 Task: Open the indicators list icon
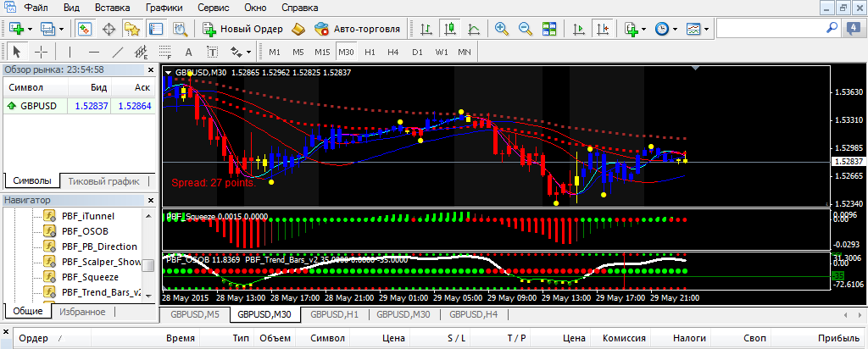point(631,28)
